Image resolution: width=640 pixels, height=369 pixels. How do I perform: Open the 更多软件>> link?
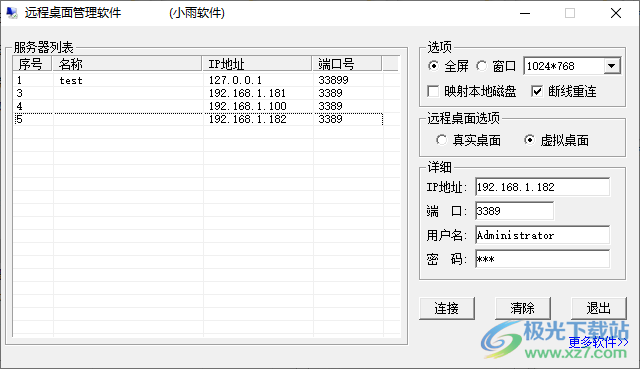598,342
